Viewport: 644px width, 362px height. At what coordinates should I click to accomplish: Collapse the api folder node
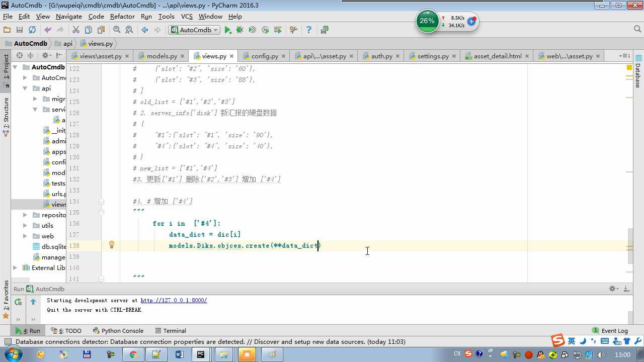tap(25, 88)
